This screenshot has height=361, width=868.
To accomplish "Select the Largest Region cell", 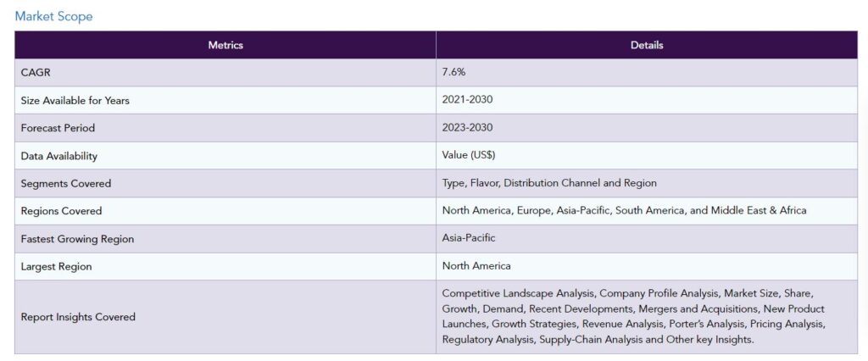I will (x=225, y=266).
